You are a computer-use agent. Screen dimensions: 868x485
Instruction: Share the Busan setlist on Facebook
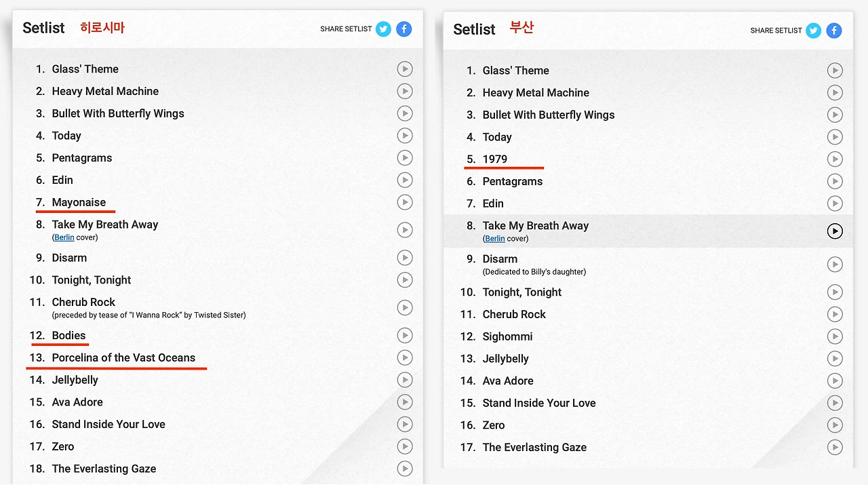834,31
